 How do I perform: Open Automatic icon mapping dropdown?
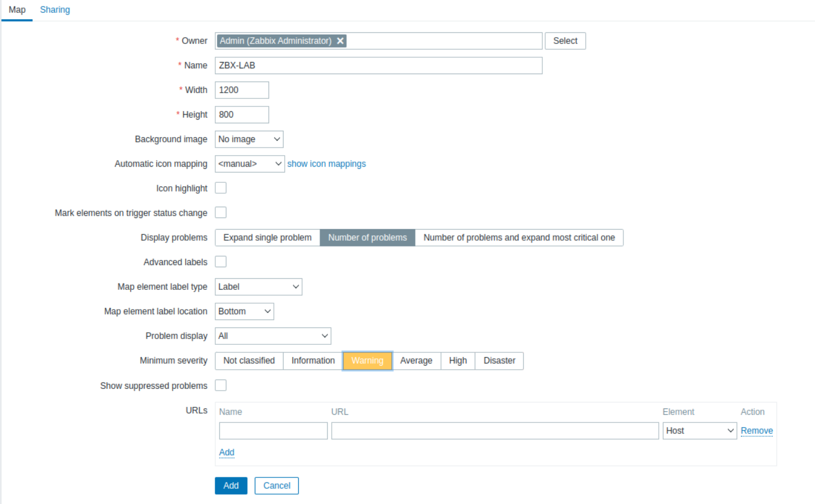click(x=249, y=164)
